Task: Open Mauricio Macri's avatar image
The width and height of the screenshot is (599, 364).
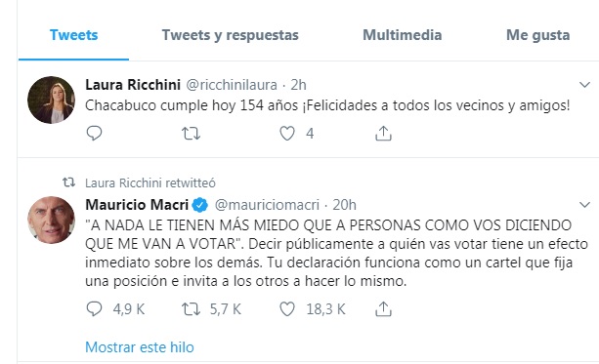Action: click(x=51, y=221)
